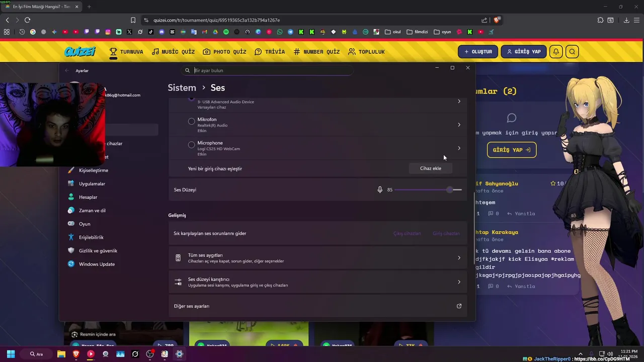Open File Explorer from taskbar
Viewport: 644px width, 362px height.
pos(61,354)
